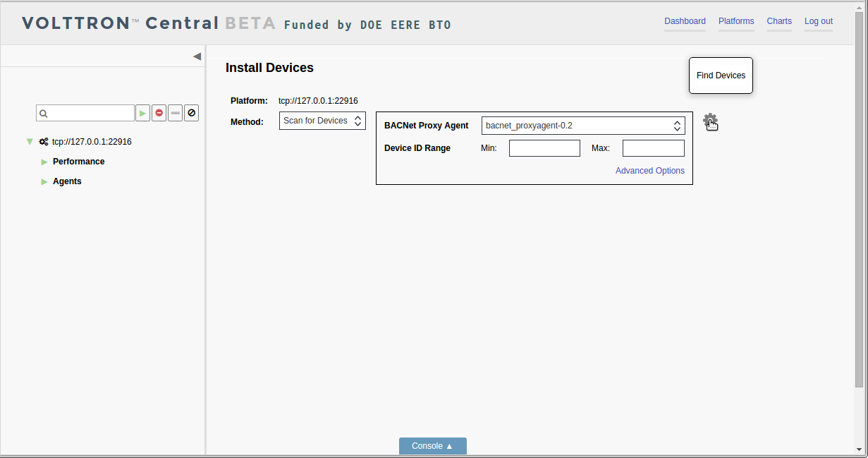Image resolution: width=868 pixels, height=458 pixels.
Task: Click the tree search input field
Action: (x=85, y=113)
